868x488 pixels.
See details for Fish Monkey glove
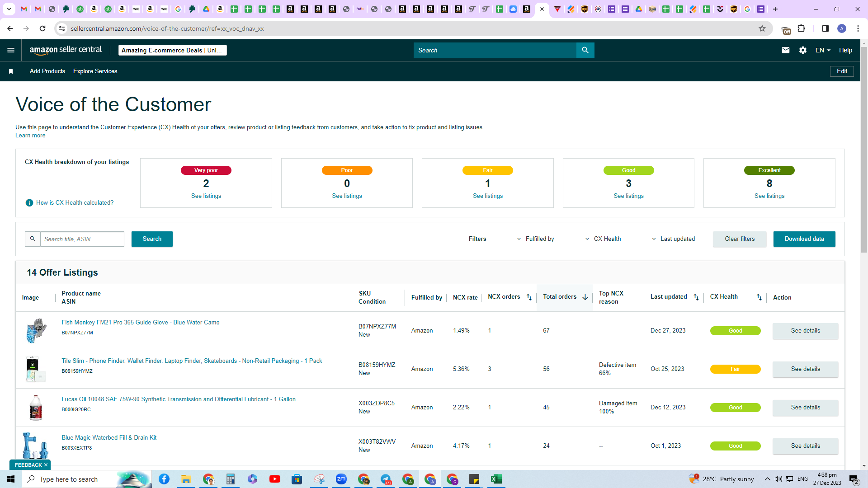point(805,331)
